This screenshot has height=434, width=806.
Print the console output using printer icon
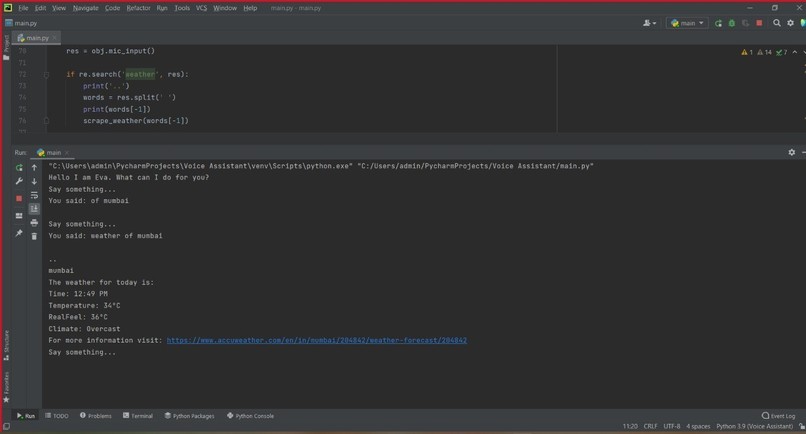(x=34, y=223)
